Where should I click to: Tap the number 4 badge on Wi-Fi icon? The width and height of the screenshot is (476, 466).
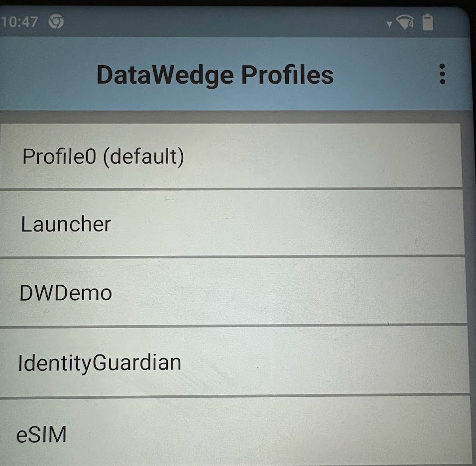click(411, 24)
